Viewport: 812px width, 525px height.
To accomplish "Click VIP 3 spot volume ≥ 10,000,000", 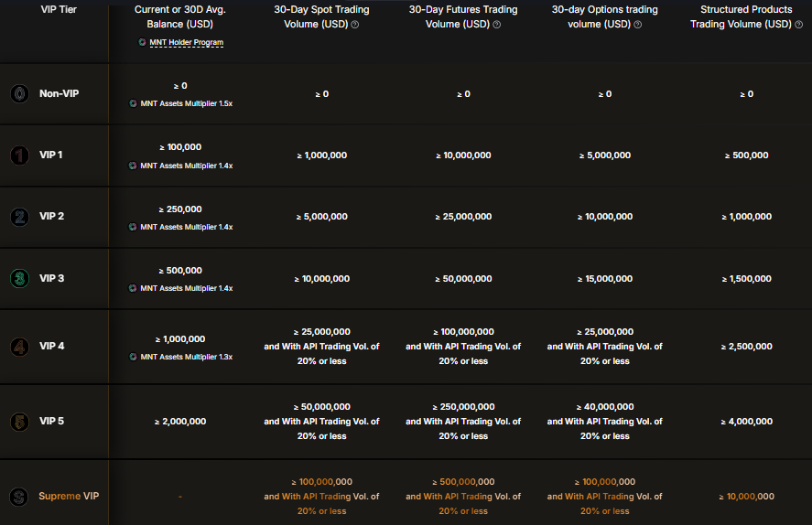I will 321,279.
